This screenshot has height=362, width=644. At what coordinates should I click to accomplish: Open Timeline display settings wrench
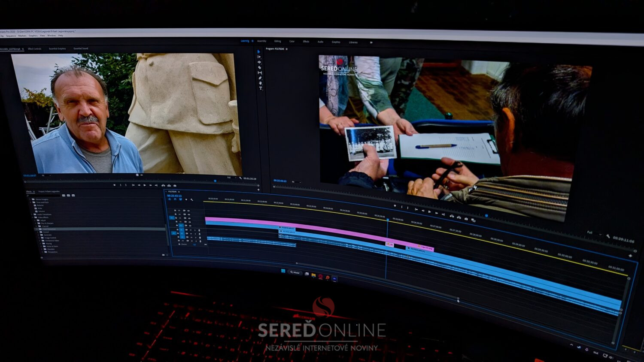(191, 200)
